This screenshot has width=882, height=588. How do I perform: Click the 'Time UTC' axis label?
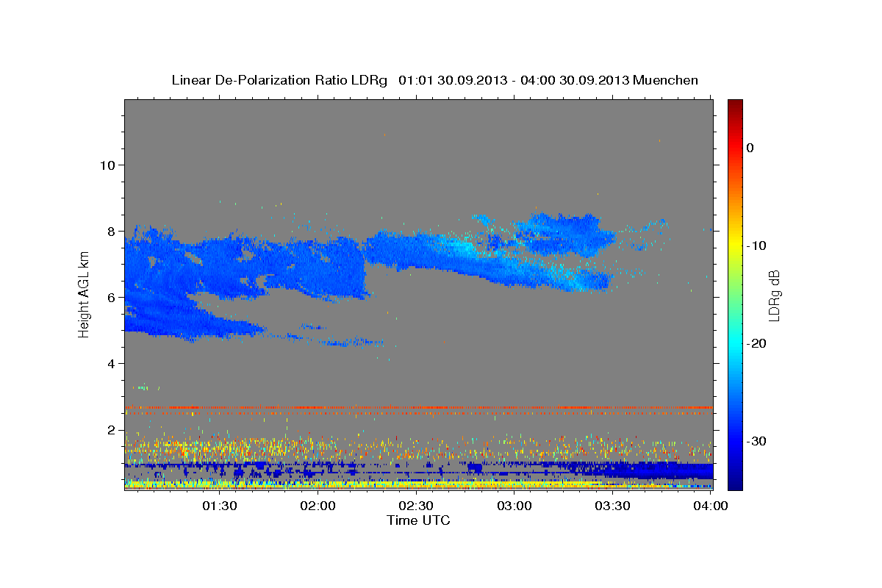click(x=418, y=520)
